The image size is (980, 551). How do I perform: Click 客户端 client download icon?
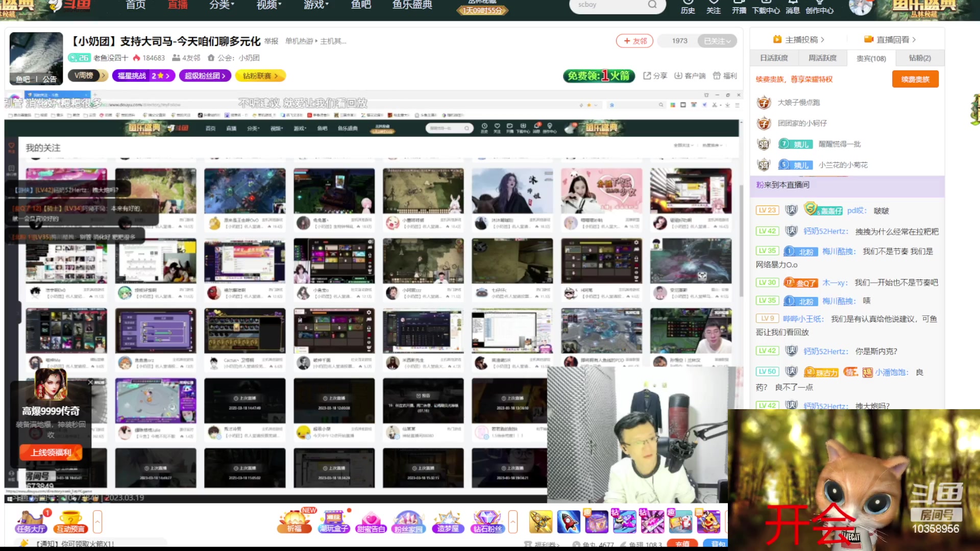click(x=690, y=76)
